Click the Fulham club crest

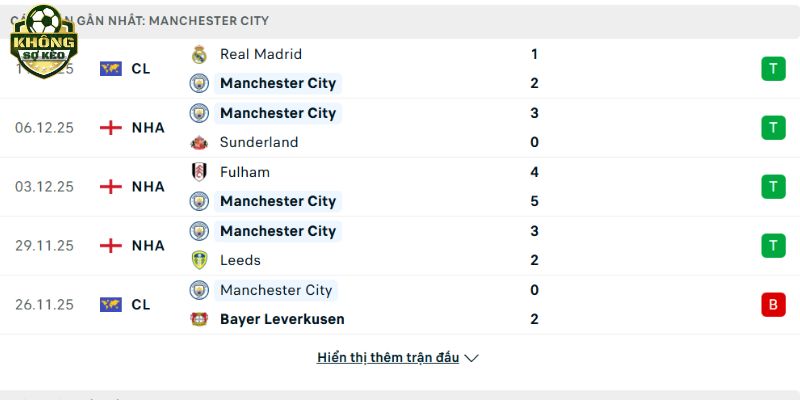pyautogui.click(x=199, y=172)
